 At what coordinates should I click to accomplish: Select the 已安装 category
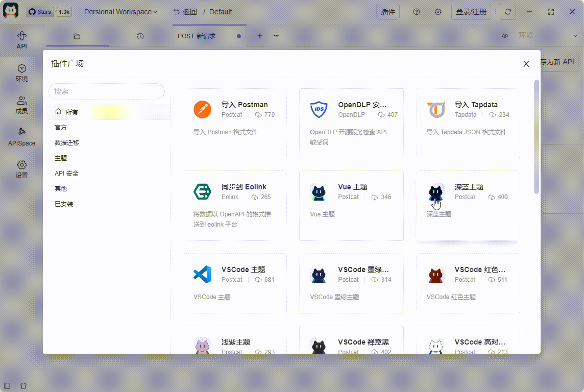click(64, 204)
